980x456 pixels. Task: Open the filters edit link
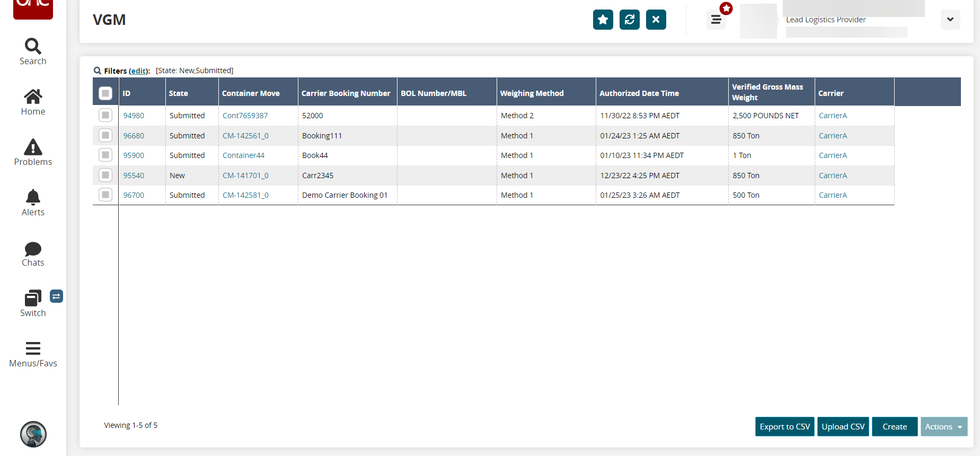[139, 71]
